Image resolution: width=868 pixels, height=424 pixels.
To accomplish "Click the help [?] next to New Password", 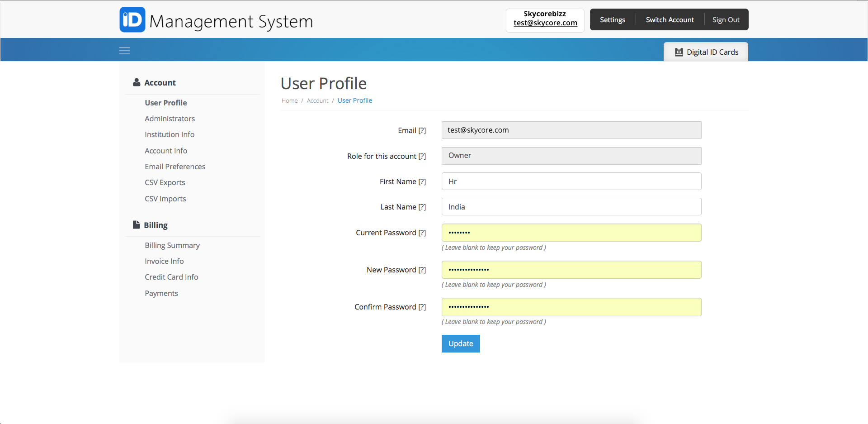I will click(422, 270).
